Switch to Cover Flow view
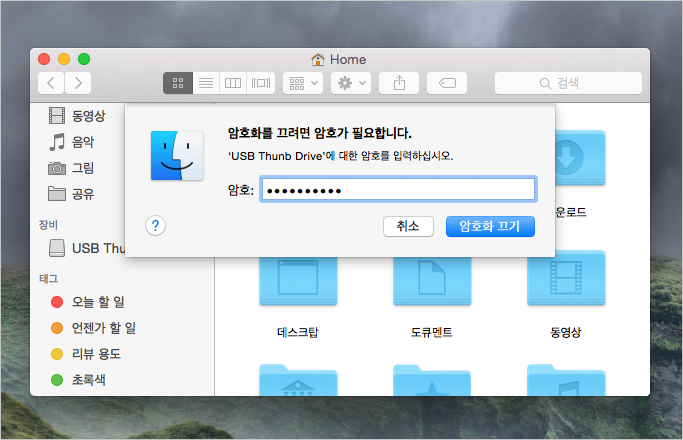 (x=260, y=83)
